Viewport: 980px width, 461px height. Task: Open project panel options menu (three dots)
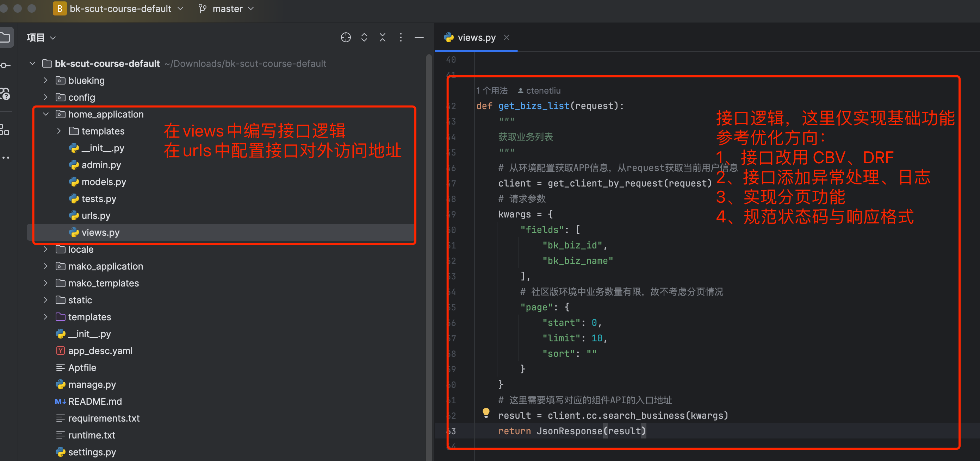(x=401, y=37)
